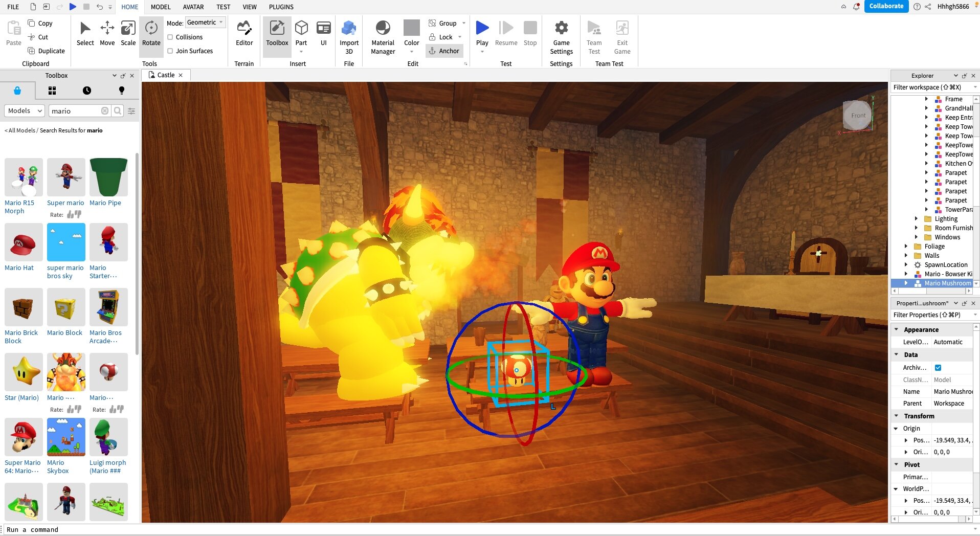Click the Collaborate button

tap(886, 6)
